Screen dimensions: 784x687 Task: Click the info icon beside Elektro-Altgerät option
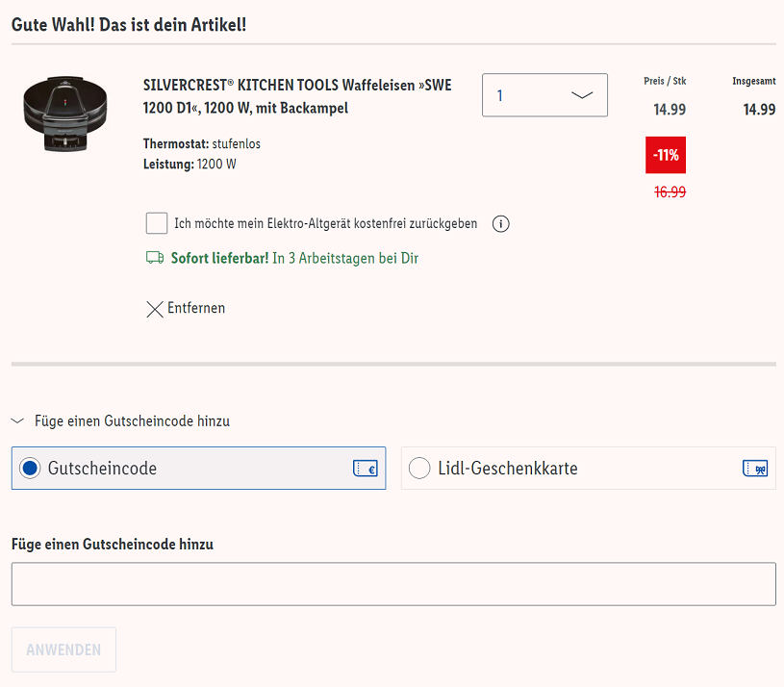coord(500,224)
